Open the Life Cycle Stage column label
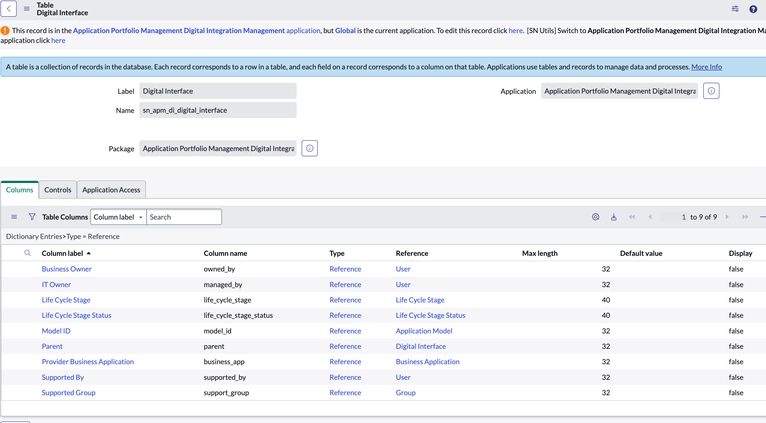Screen dimensions: 766x423 click(x=66, y=300)
